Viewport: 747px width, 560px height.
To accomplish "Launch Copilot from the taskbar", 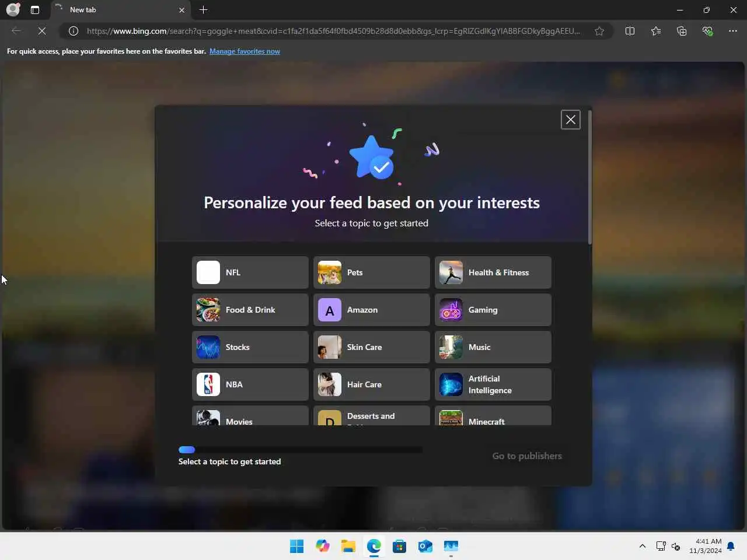I will coord(323,546).
